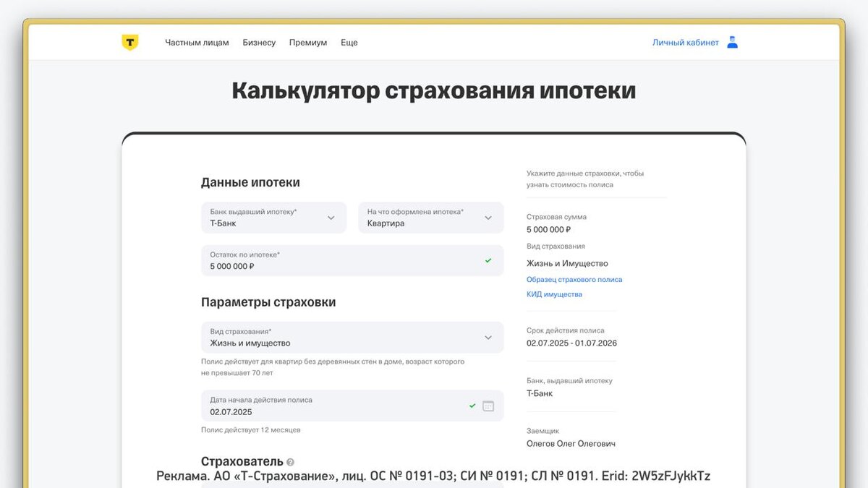The height and width of the screenshot is (488, 868).
Task: Expand the Еще menu
Action: point(349,43)
